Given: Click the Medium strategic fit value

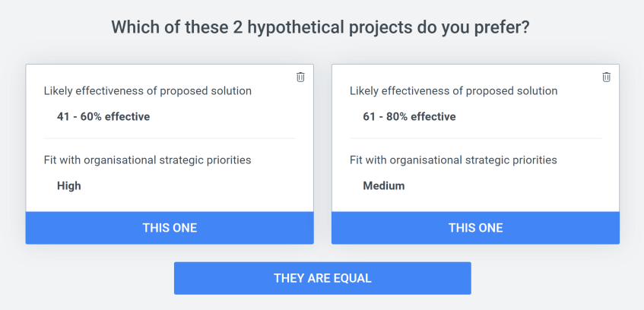Looking at the screenshot, I should (x=384, y=186).
